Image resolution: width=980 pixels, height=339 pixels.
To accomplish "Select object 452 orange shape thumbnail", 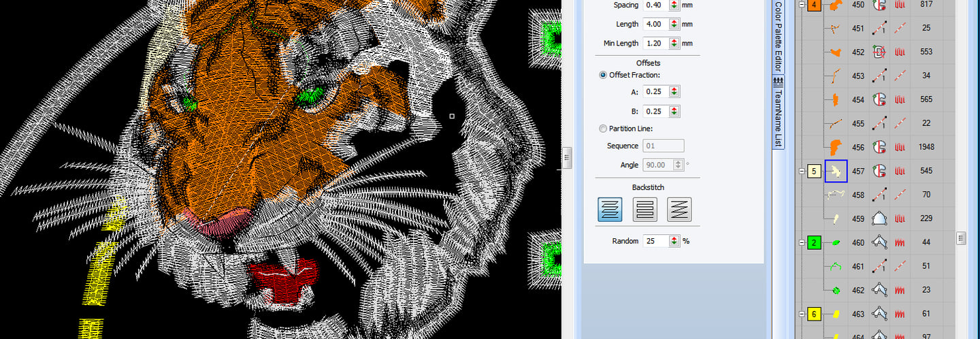I will [836, 52].
